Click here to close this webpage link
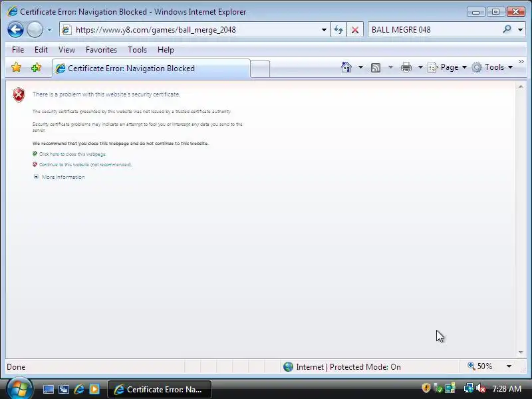This screenshot has height=399, width=532. click(72, 154)
